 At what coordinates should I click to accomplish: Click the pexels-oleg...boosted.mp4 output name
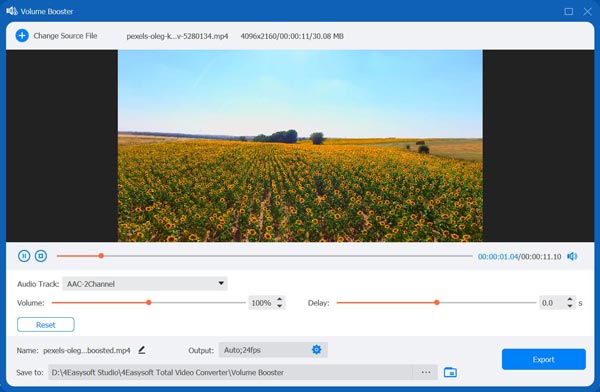click(x=86, y=350)
